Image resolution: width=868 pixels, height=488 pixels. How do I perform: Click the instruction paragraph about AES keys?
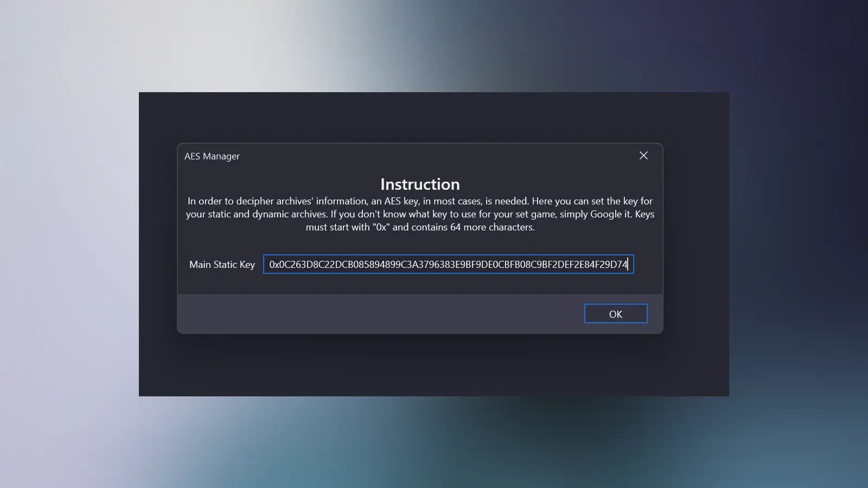click(419, 214)
